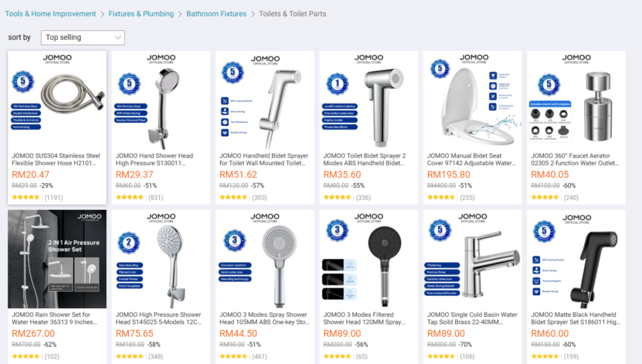Open the stainless steel shower hose image
This screenshot has height=364, width=642.
point(57,100)
